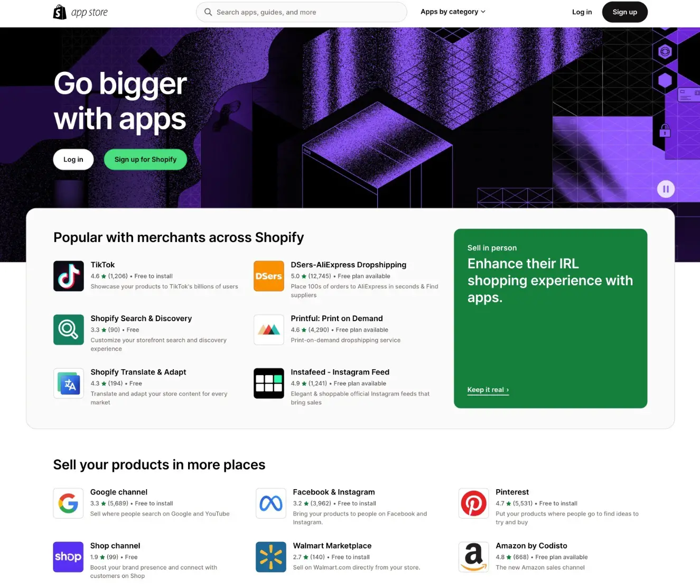Open Printful: Print on Demand title
This screenshot has height=588, width=700.
click(337, 319)
